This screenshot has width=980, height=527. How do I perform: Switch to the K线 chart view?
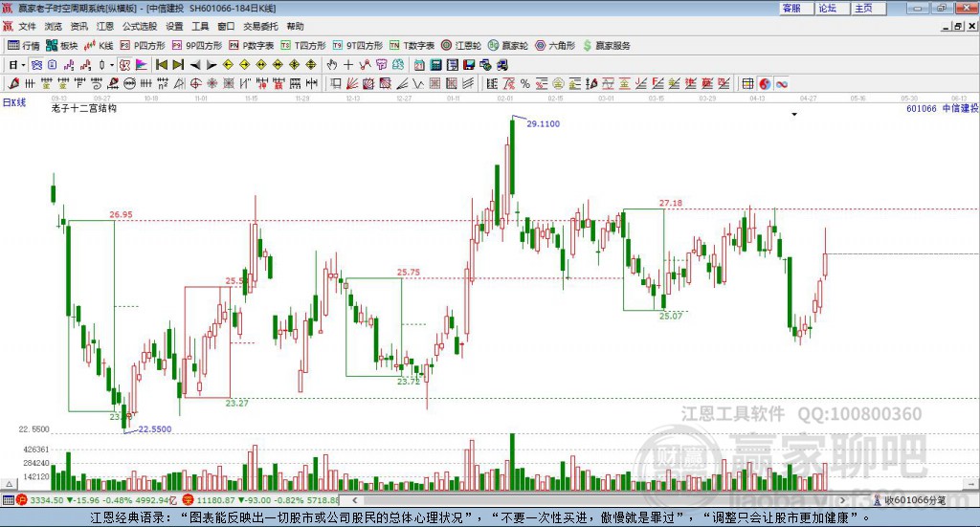click(99, 46)
